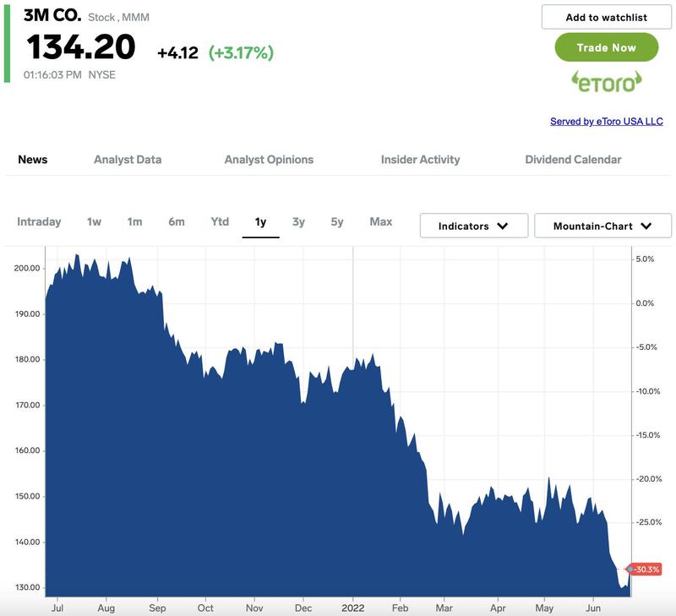Select the 1w chart range

coord(94,221)
